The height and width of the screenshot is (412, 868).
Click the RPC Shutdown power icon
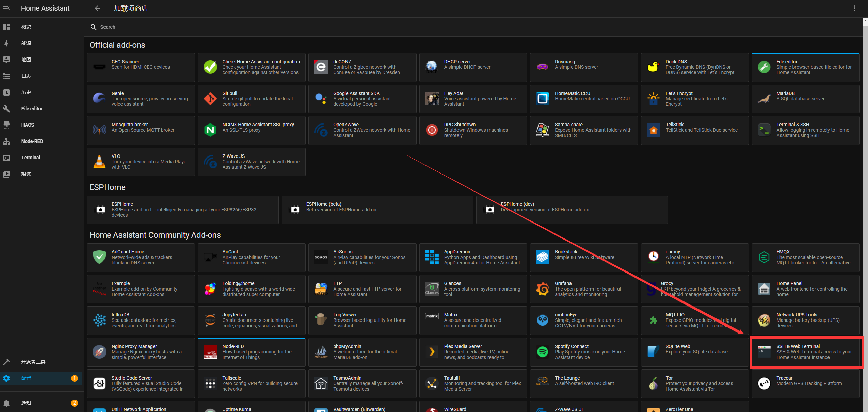pyautogui.click(x=432, y=130)
